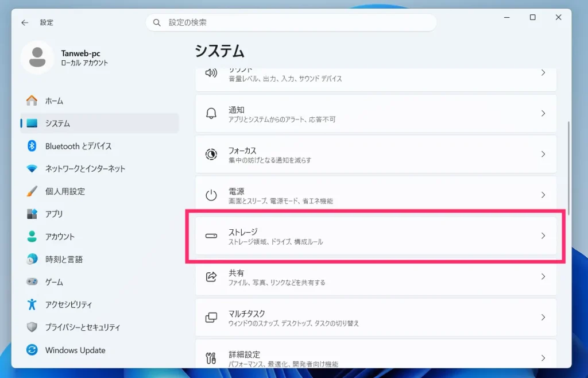Click the ゲーム controller icon
Image resolution: width=588 pixels, height=378 pixels.
(x=32, y=281)
